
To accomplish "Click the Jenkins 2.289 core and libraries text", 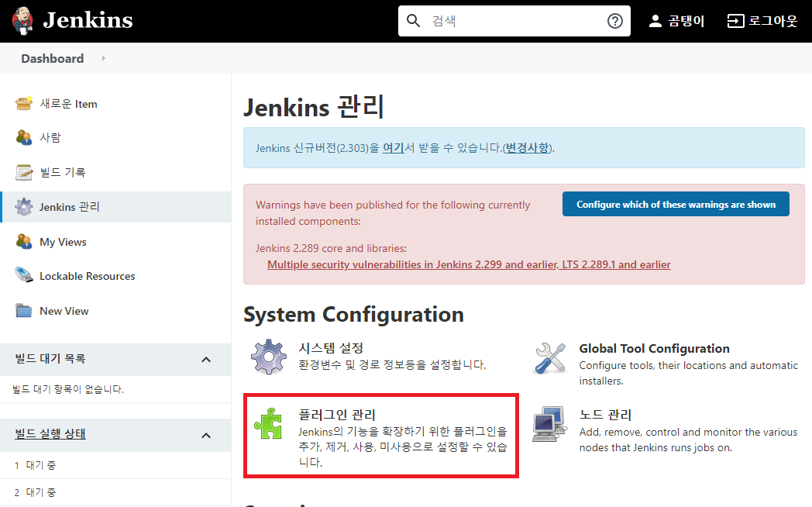I will (331, 248).
